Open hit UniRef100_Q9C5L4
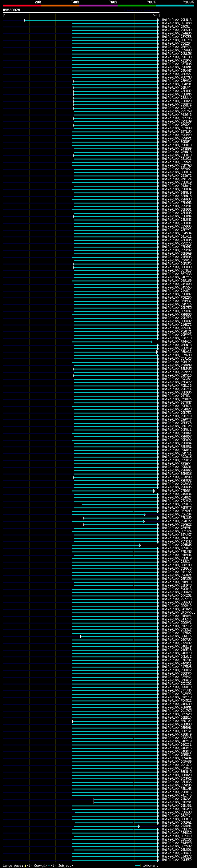 [176, 26]
